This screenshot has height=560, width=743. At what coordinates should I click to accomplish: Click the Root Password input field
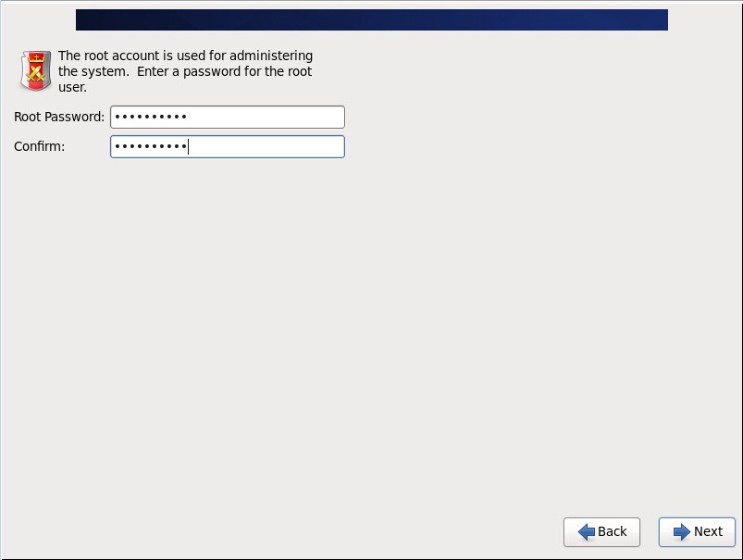[228, 118]
